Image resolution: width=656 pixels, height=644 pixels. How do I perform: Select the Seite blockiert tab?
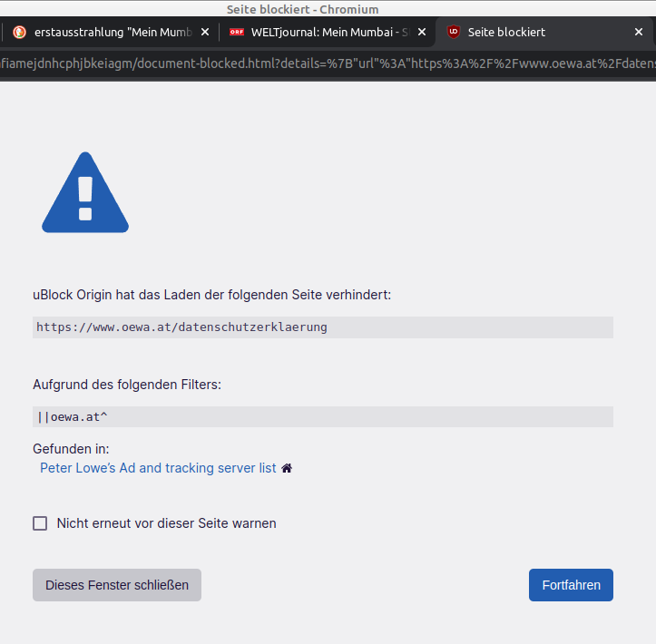pos(543,33)
